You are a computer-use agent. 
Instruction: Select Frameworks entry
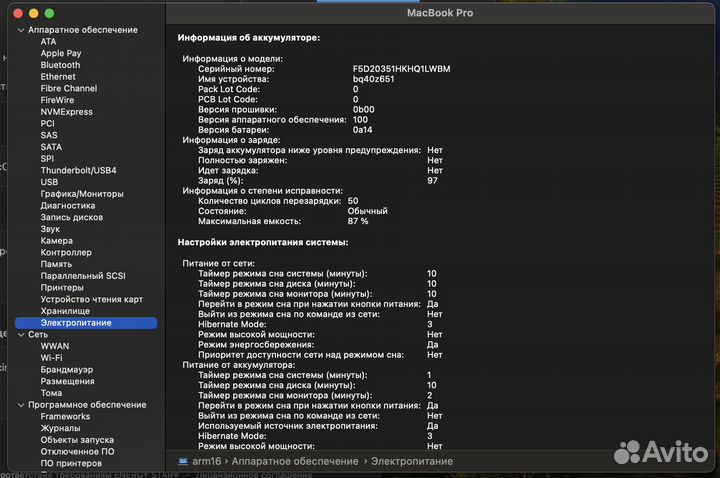pyautogui.click(x=65, y=416)
